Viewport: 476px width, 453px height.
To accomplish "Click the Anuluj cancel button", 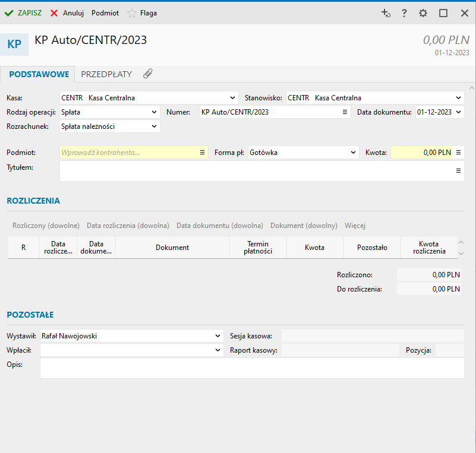I will pos(67,13).
